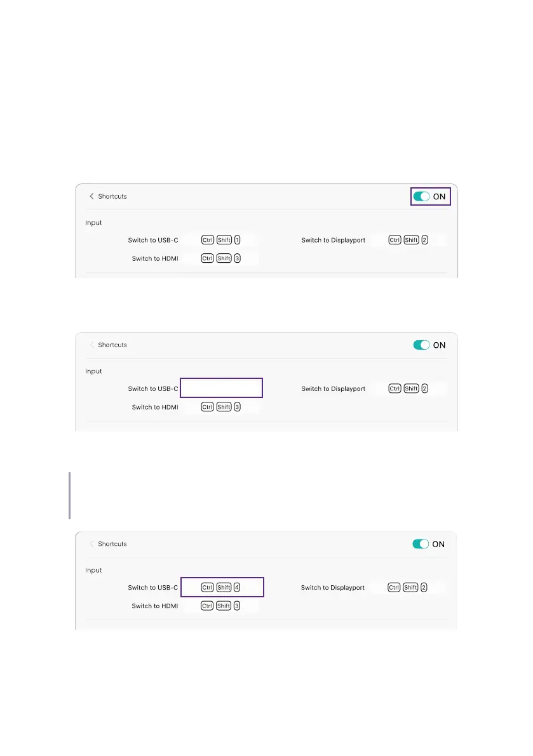Toggle the highlighted ON switch in the top panel

click(x=421, y=197)
